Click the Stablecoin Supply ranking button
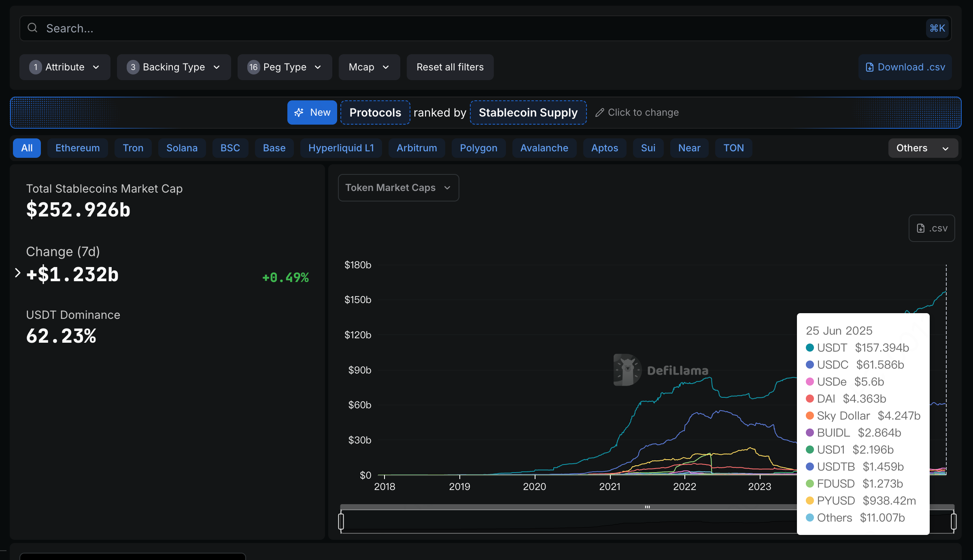Viewport: 973px width, 560px height. (528, 112)
